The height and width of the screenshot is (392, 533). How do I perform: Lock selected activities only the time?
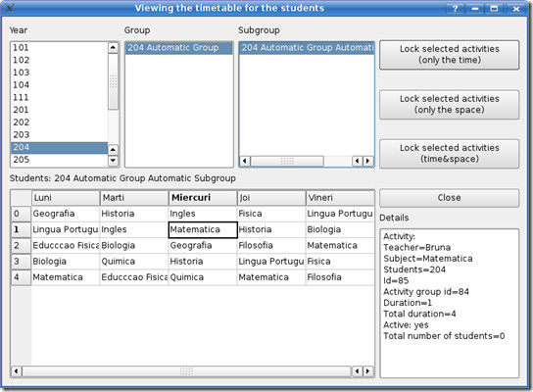pos(449,55)
